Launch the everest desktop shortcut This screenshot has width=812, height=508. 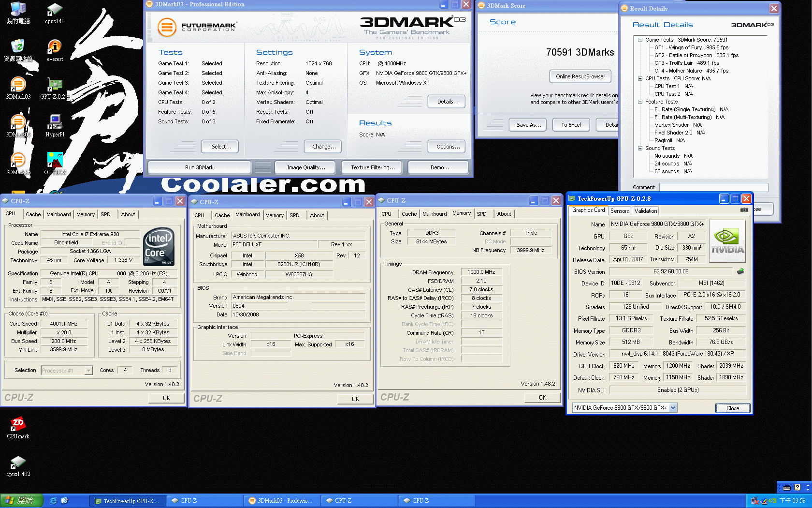tap(55, 50)
